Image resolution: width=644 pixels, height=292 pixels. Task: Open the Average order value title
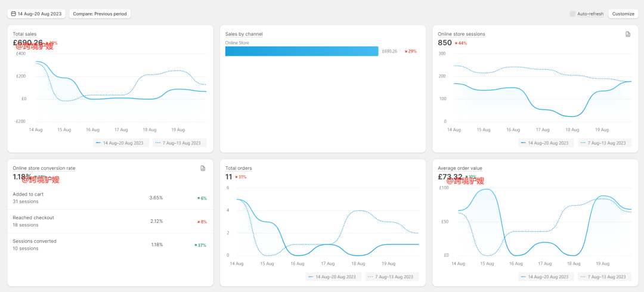point(460,168)
